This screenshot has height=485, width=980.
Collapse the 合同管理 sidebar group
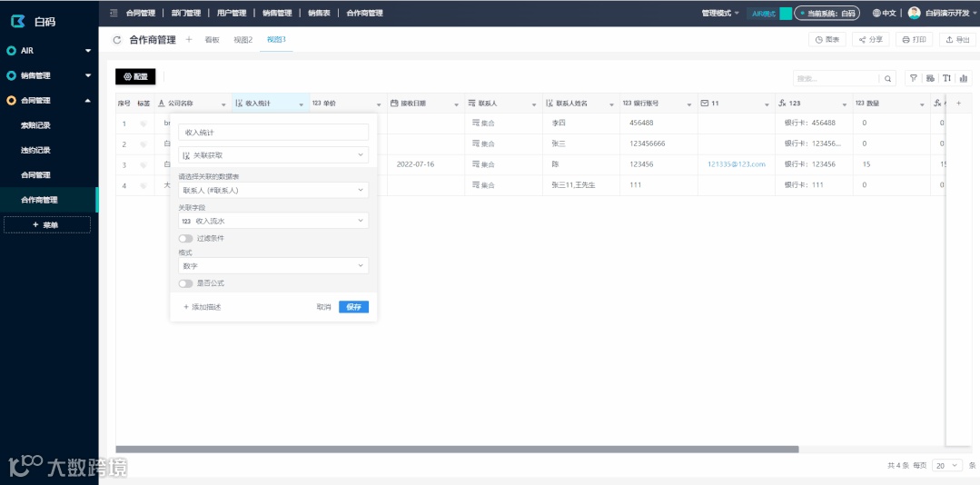click(x=87, y=101)
